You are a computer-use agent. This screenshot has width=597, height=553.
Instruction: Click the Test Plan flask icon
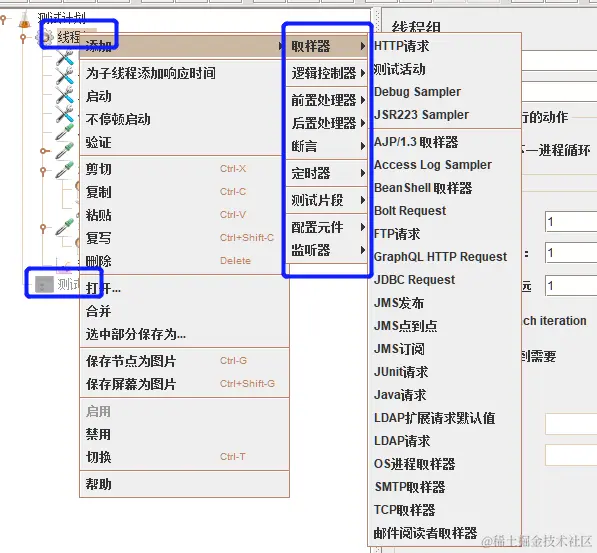point(25,20)
